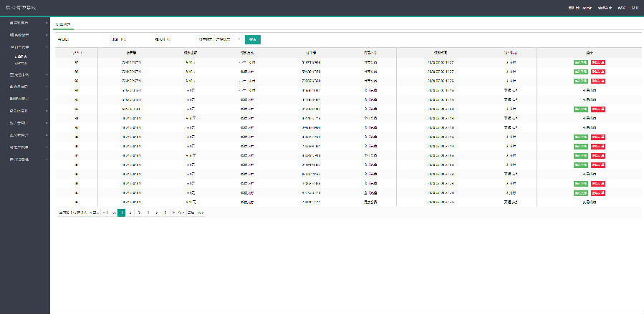Collapse the third sidebar menu group
Screen dimensions: 644x314
25,47
